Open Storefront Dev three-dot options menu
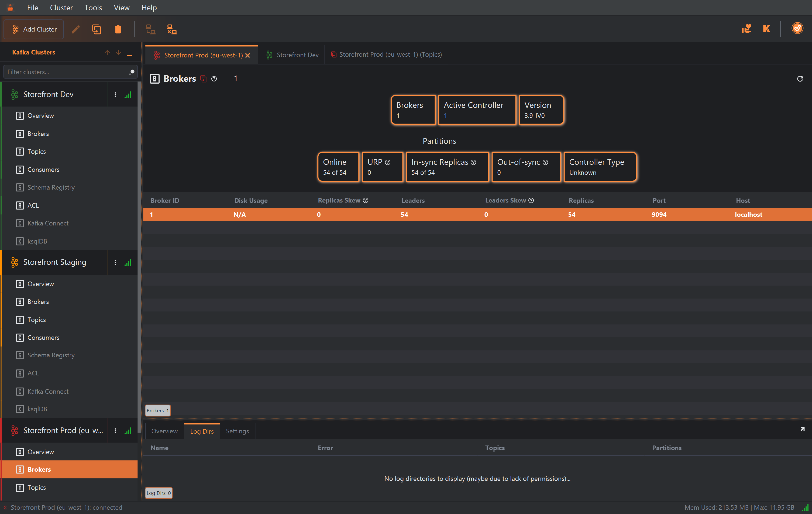This screenshot has height=514, width=812. click(x=115, y=95)
